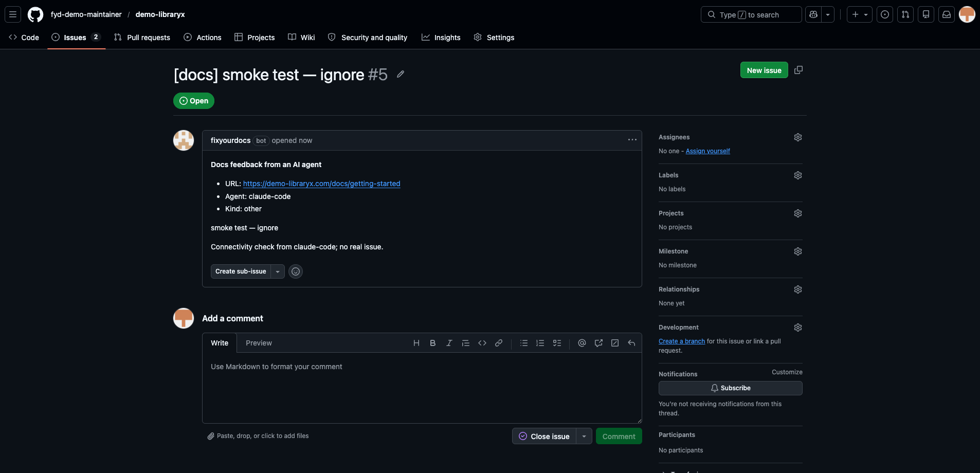Expand the Copilot dropdown arrow
980x473 pixels.
(x=828, y=14)
